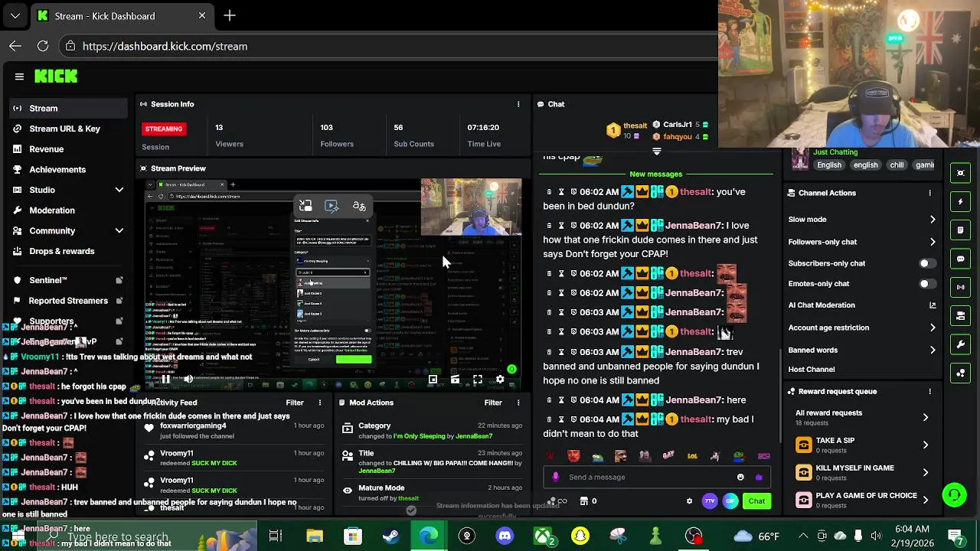Click the lightning bolt widget button

(960, 202)
